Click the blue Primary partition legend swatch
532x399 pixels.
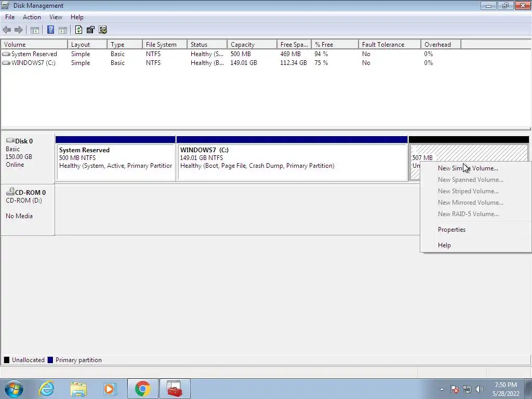tap(50, 360)
